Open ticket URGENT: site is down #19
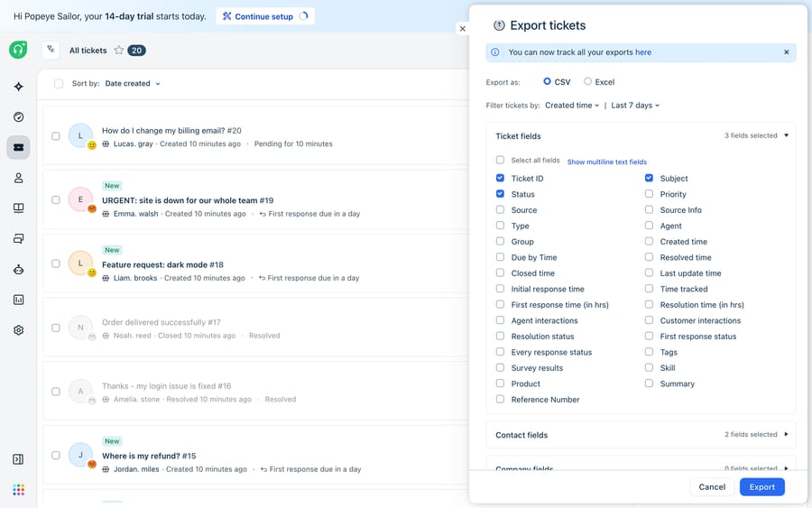The width and height of the screenshot is (812, 508). 188,200
